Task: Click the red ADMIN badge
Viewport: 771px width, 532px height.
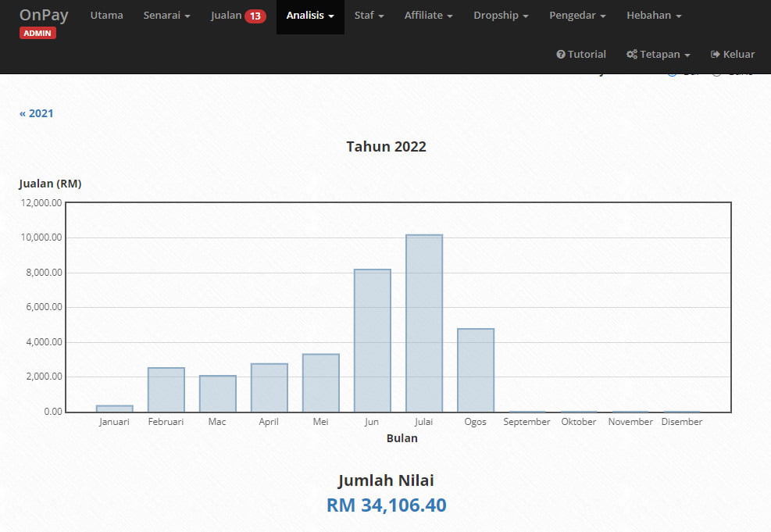Action: coord(37,34)
